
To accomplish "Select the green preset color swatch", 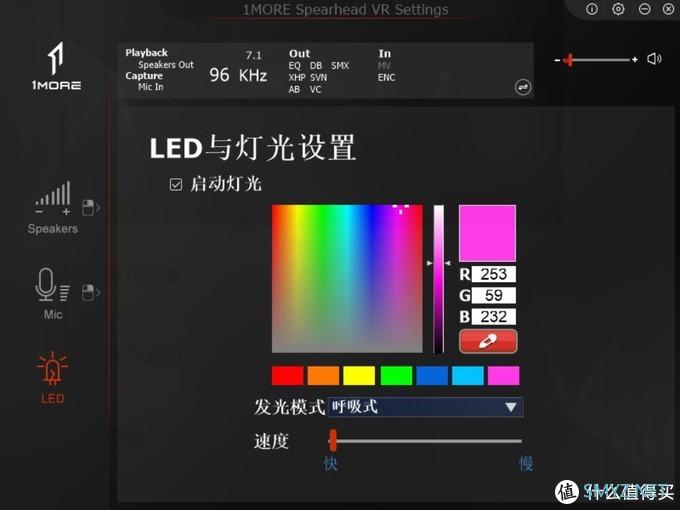I will [396, 376].
